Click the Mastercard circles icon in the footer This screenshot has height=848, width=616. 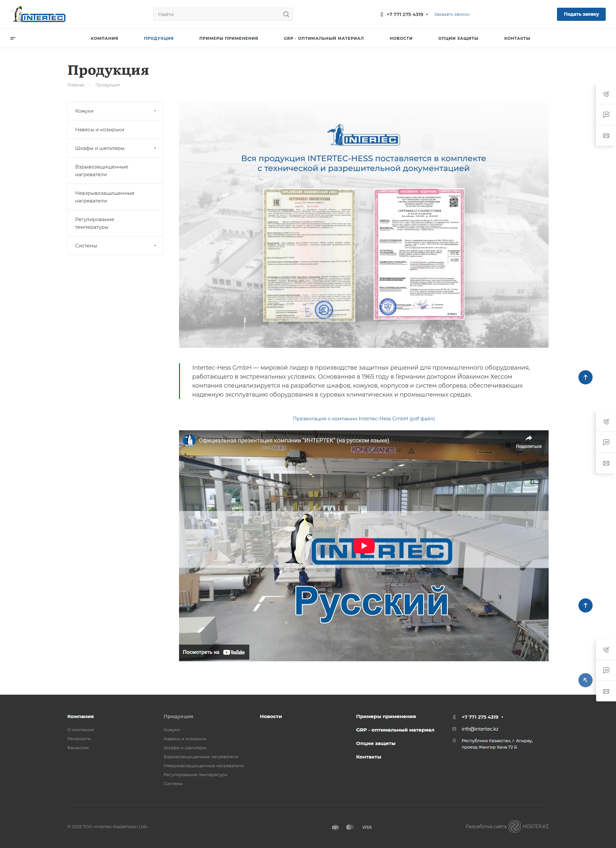350,827
